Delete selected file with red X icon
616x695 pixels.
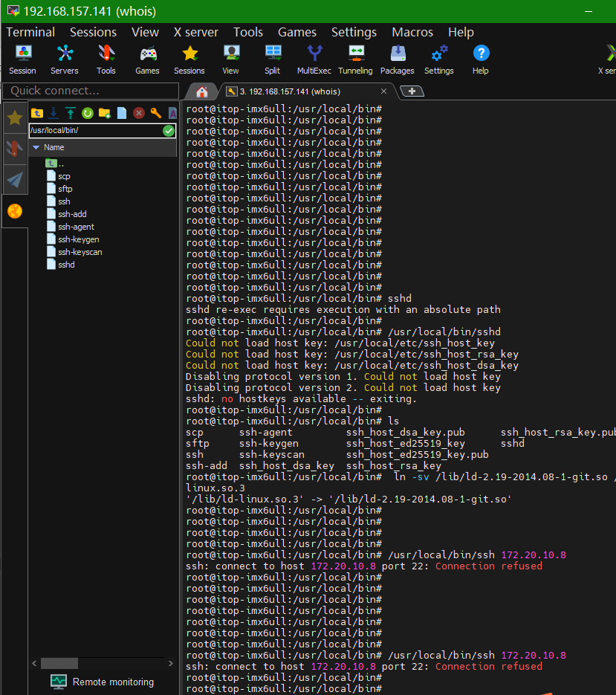139,113
